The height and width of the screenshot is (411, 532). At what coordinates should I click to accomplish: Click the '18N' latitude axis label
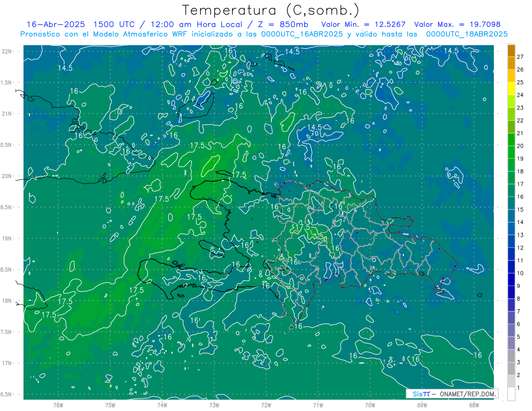tap(7, 301)
